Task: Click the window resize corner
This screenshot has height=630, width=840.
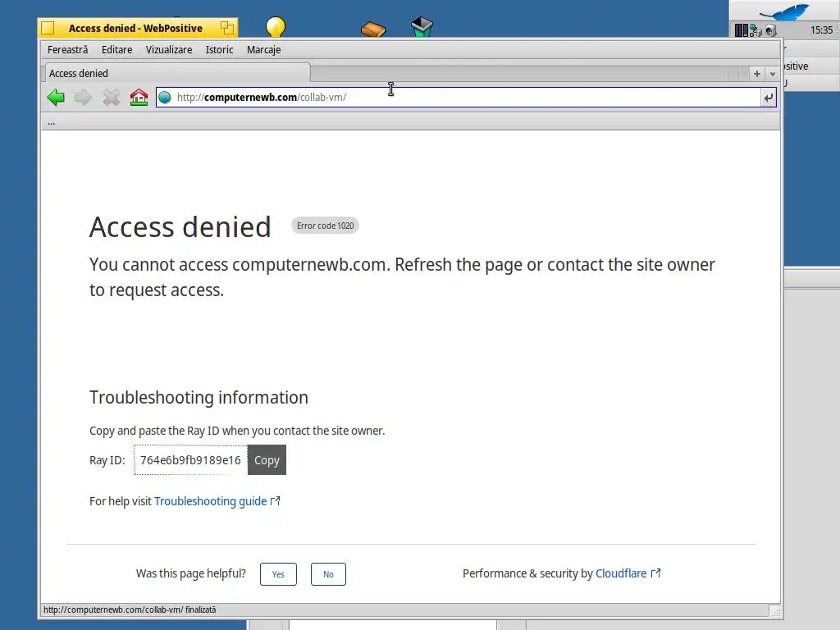Action: coord(775,610)
